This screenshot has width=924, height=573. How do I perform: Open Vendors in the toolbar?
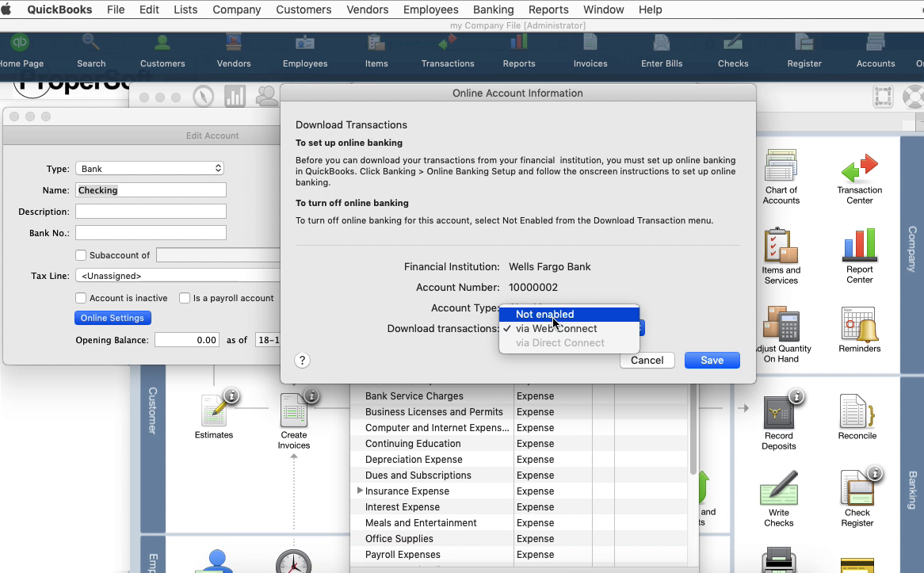click(x=233, y=52)
